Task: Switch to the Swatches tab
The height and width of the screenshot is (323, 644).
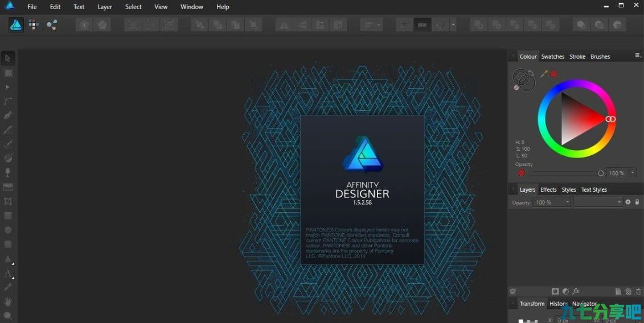Action: pyautogui.click(x=552, y=57)
